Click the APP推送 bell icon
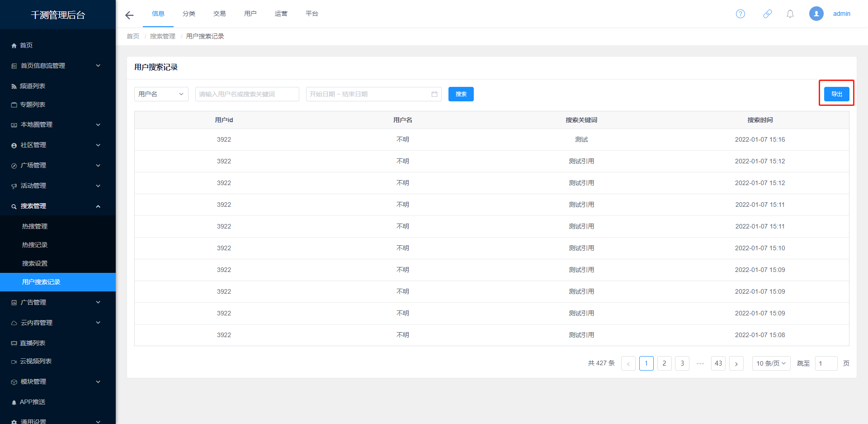The height and width of the screenshot is (424, 868). pyautogui.click(x=14, y=402)
